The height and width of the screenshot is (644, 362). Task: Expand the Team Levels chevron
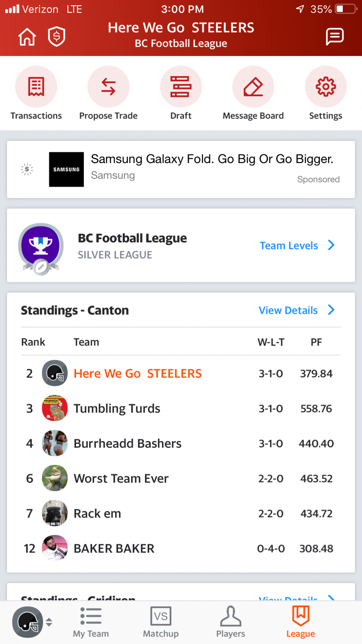pos(331,245)
